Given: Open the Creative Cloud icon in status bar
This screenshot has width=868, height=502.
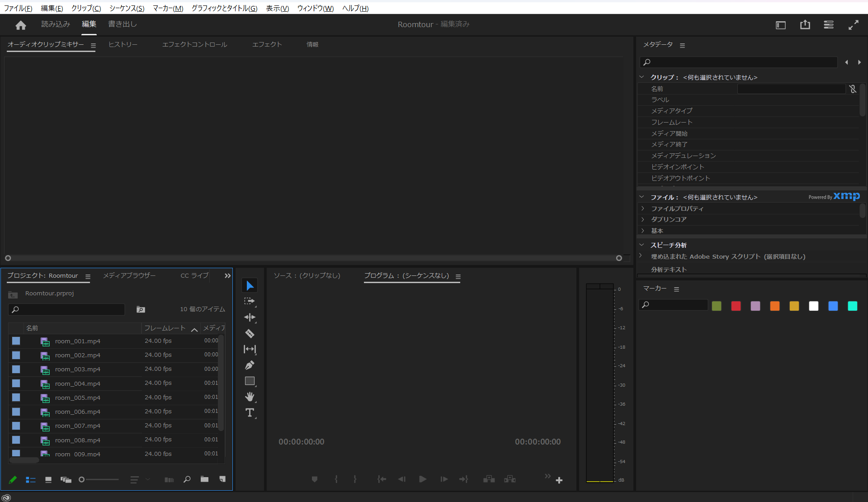Looking at the screenshot, I should click(x=6, y=497).
